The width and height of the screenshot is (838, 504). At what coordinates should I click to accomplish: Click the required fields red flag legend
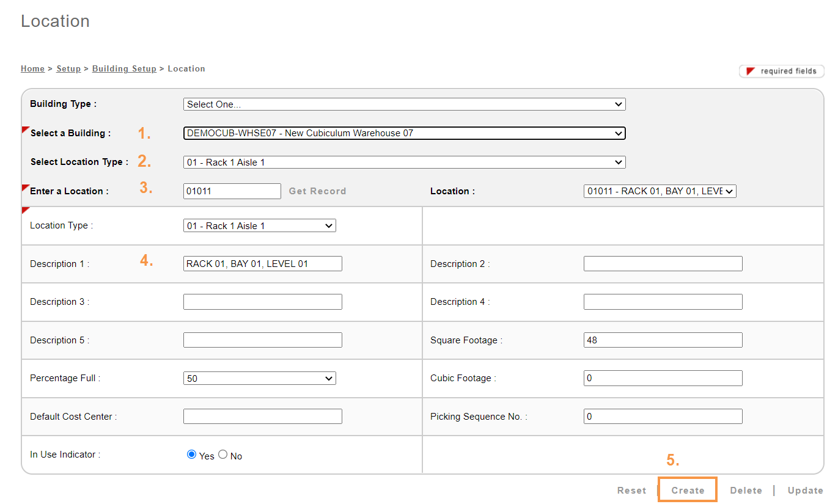coord(781,71)
